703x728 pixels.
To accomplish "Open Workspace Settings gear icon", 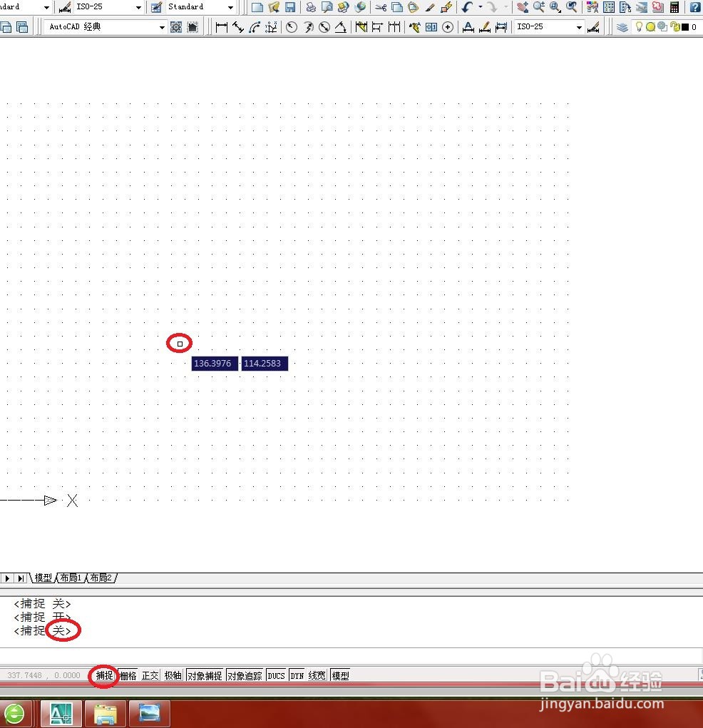I will 176,27.
